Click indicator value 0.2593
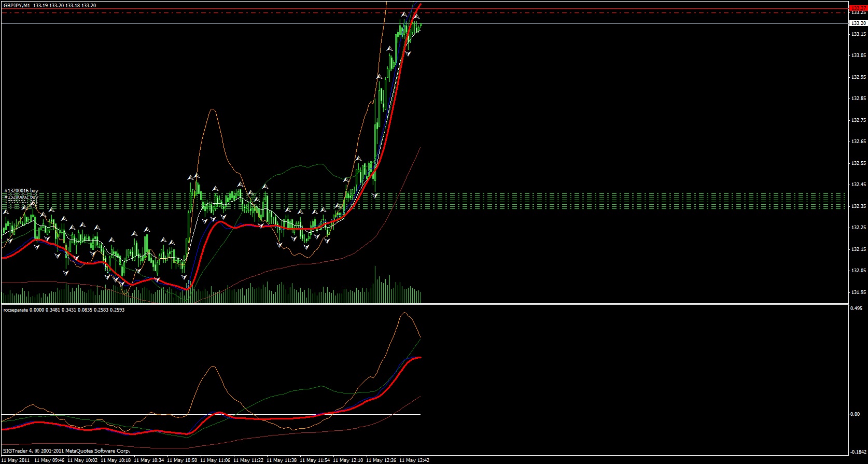This screenshot has width=868, height=464. click(117, 310)
